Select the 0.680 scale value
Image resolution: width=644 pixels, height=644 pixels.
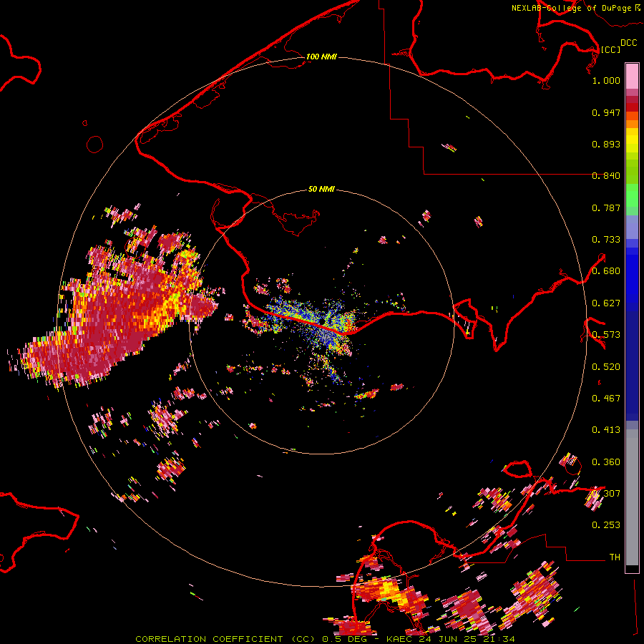click(606, 271)
